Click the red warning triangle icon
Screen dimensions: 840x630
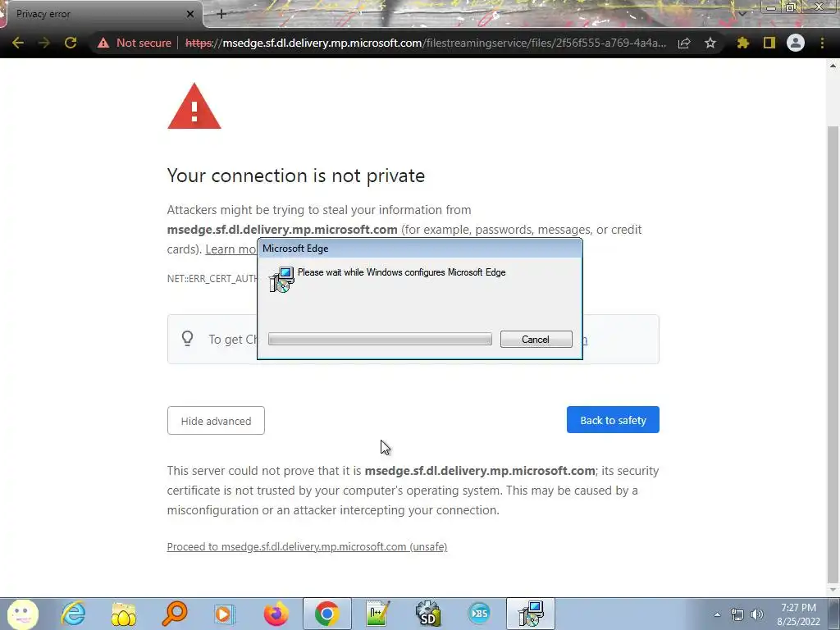coord(194,106)
